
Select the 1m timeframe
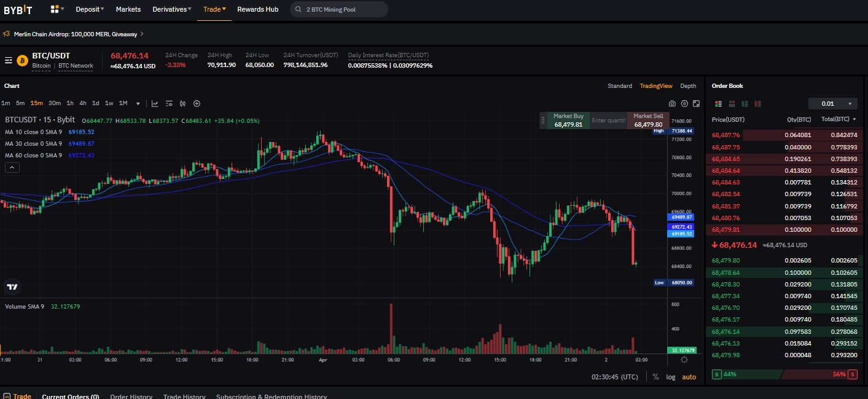(x=6, y=103)
